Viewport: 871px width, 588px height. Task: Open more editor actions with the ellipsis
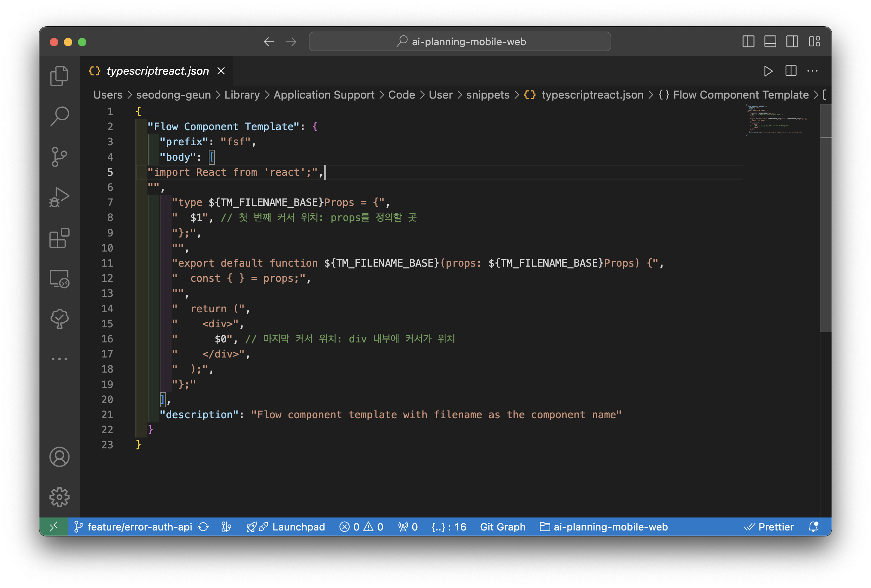tap(812, 71)
